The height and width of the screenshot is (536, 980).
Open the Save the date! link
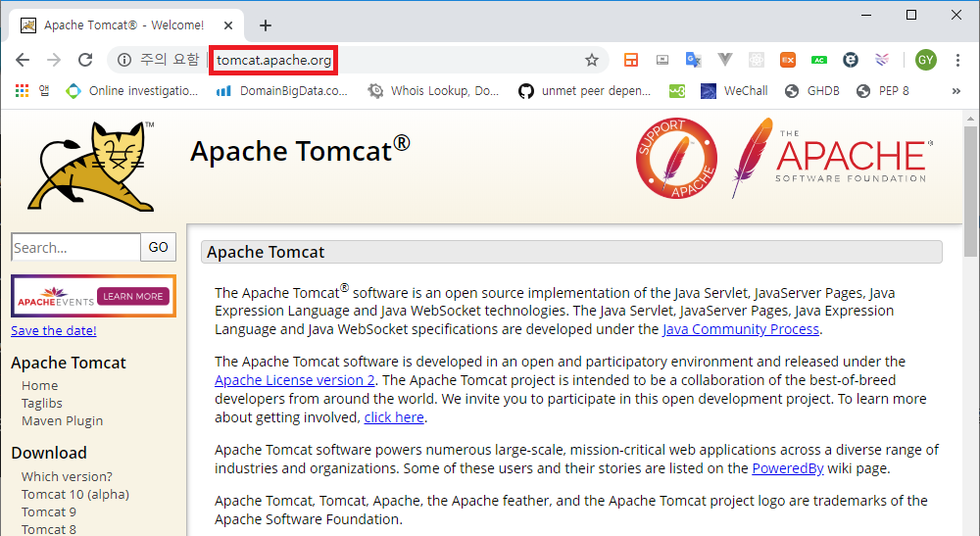[54, 330]
